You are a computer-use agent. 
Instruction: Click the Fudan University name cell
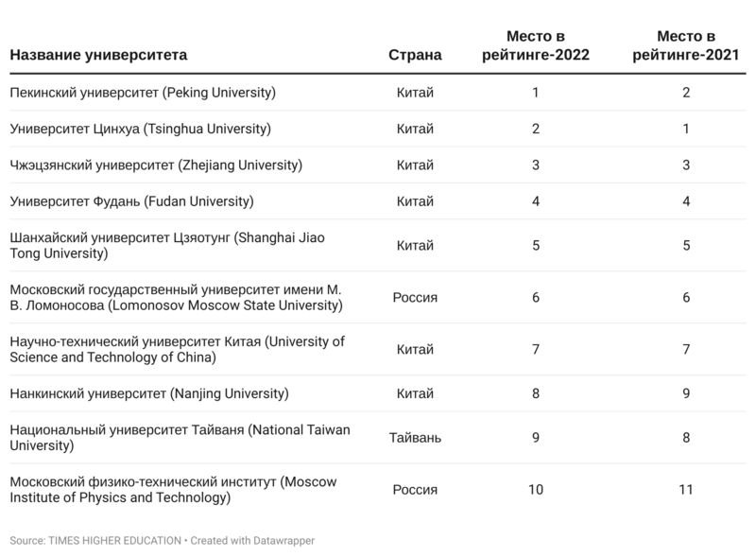(x=131, y=201)
